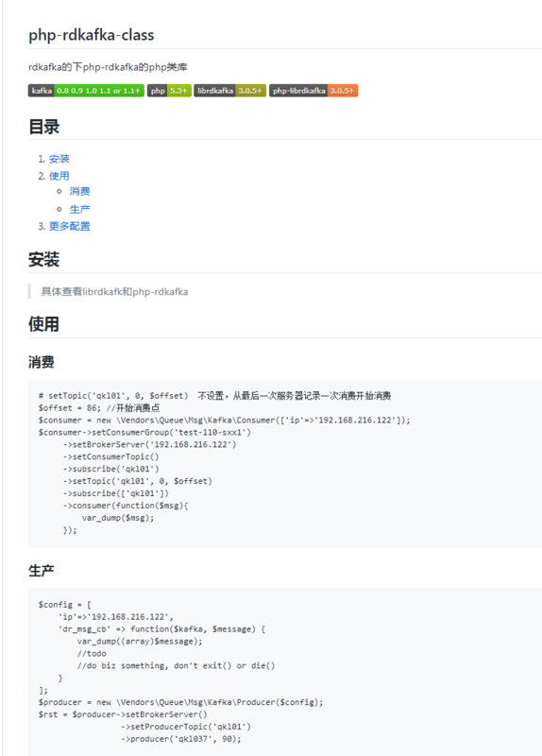Click the rdkafka description line under title
The width and height of the screenshot is (542, 756).
click(108, 67)
